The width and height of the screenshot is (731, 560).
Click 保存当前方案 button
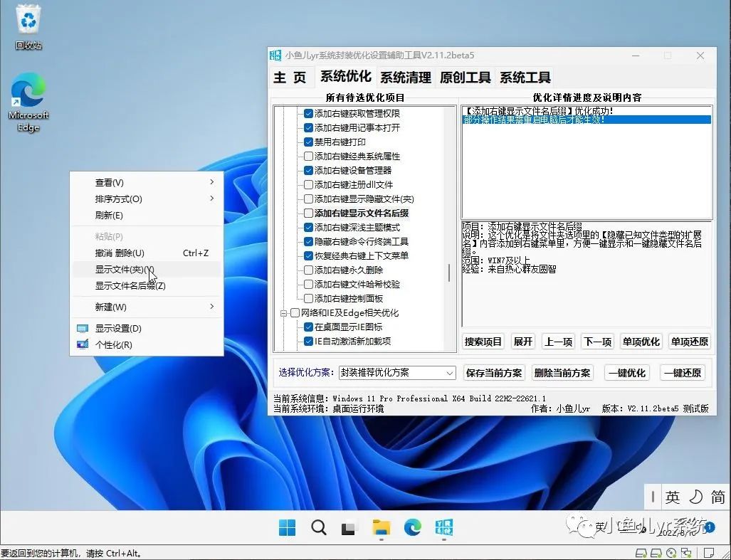point(494,373)
